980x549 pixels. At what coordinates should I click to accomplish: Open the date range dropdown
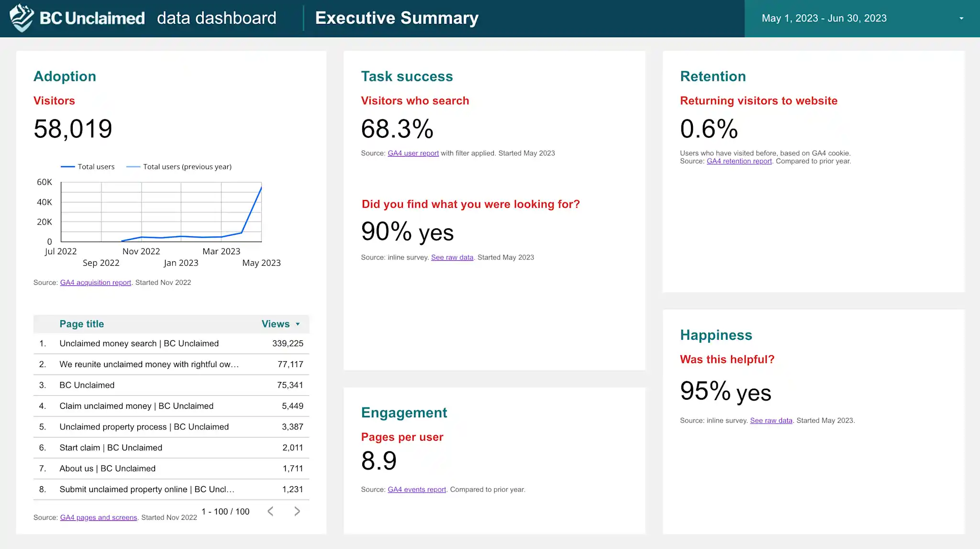click(961, 18)
